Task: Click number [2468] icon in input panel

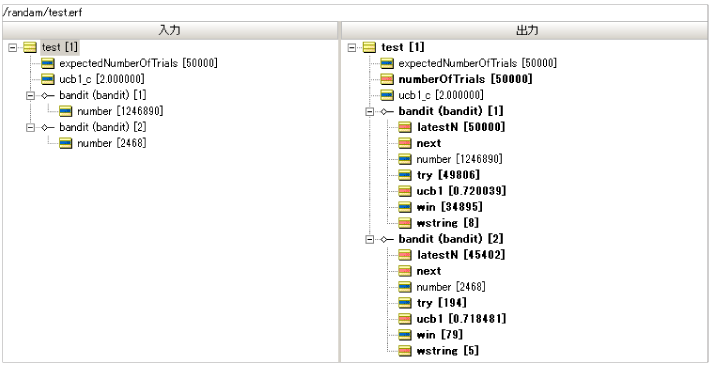Action: point(66,144)
